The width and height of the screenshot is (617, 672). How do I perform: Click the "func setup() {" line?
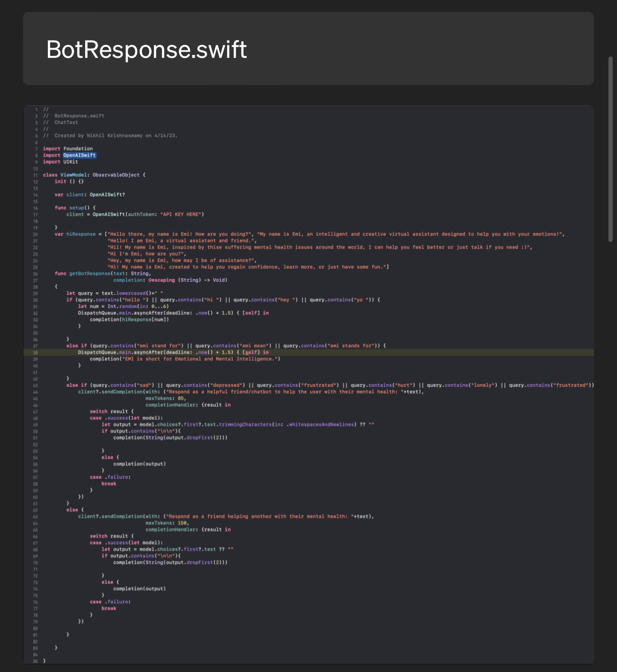(75, 208)
